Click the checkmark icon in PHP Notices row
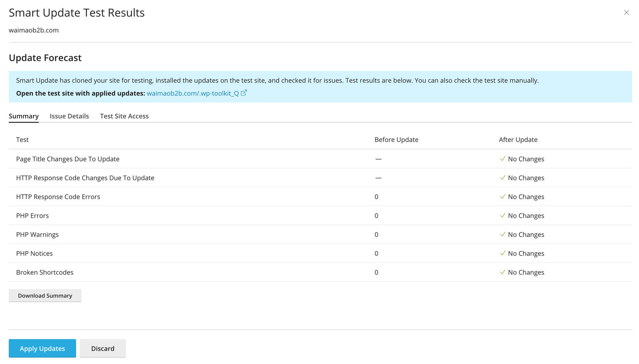Viewport: 639px width, 364px height. [503, 253]
